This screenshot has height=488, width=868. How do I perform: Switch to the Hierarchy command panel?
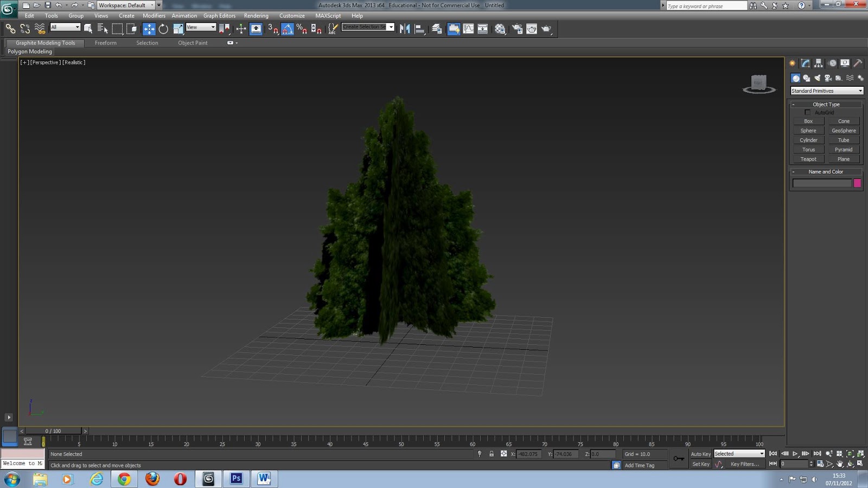click(x=819, y=63)
